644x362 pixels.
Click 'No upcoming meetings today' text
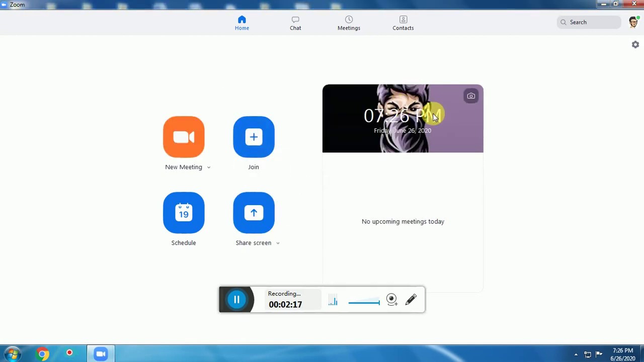pyautogui.click(x=403, y=222)
